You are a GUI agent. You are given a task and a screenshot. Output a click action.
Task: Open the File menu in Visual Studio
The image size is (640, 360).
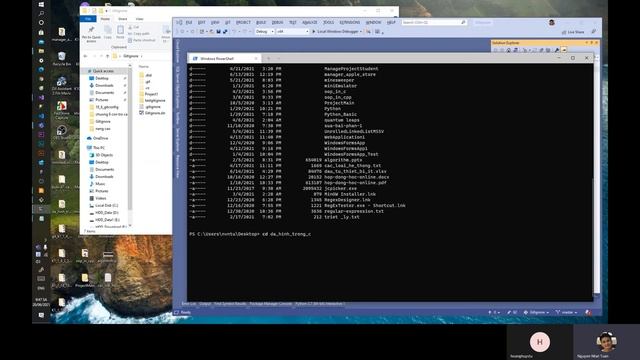click(189, 22)
